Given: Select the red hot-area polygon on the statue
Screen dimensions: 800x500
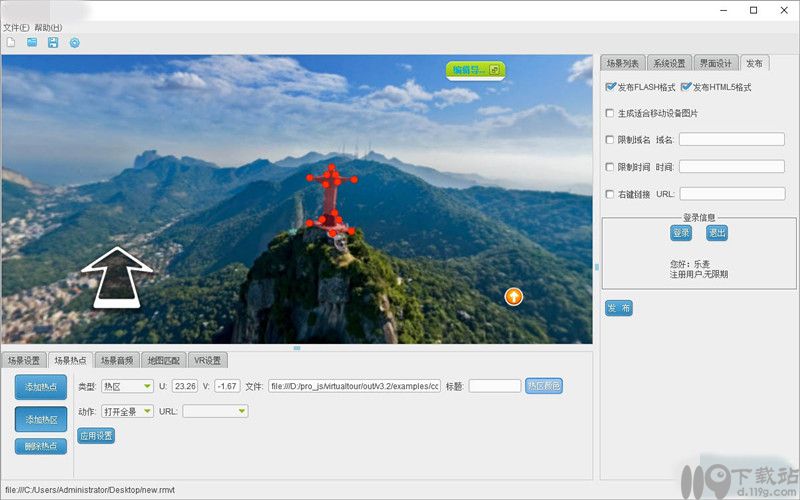Looking at the screenshot, I should (331, 201).
